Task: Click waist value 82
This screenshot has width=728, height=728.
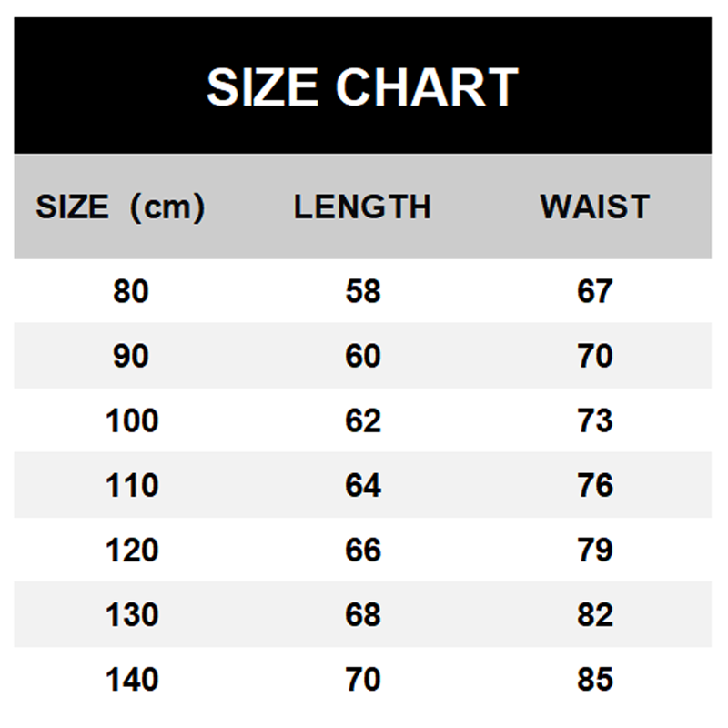Action: tap(595, 615)
